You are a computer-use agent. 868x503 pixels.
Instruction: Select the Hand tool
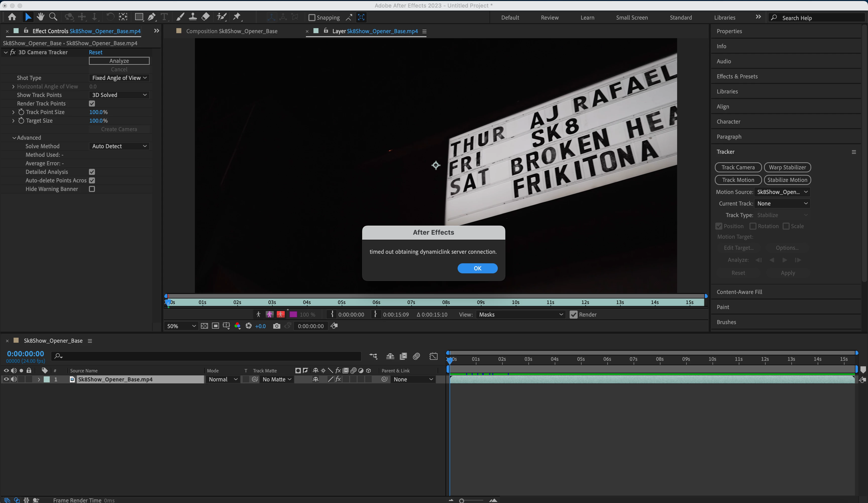[x=41, y=17]
